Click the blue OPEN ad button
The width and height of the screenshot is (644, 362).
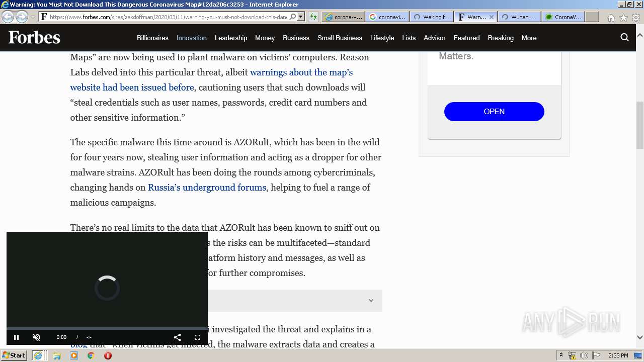(x=494, y=112)
